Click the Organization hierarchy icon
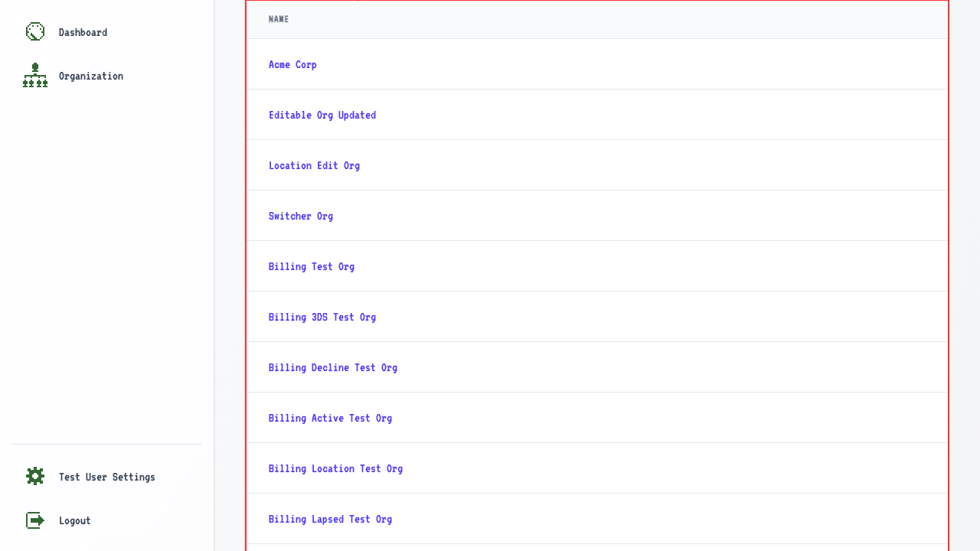The height and width of the screenshot is (551, 980). pyautogui.click(x=35, y=75)
